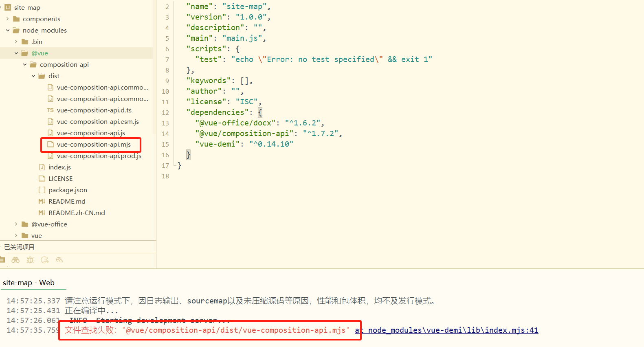Switch to the site-map - Web console tab
Screen dimensions: 644x347
(29, 283)
